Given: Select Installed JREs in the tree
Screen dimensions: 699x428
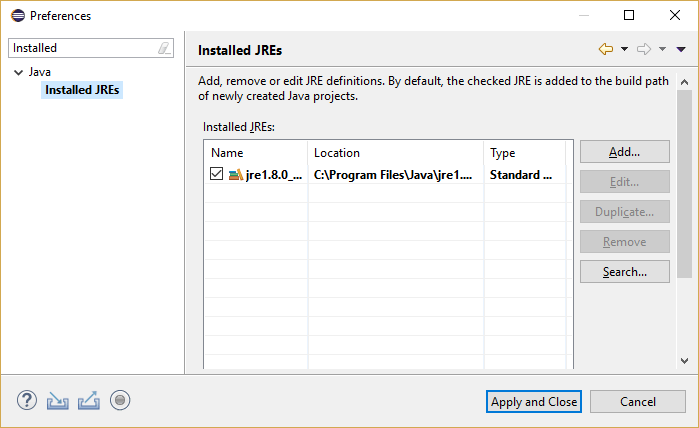Looking at the screenshot, I should point(82,90).
